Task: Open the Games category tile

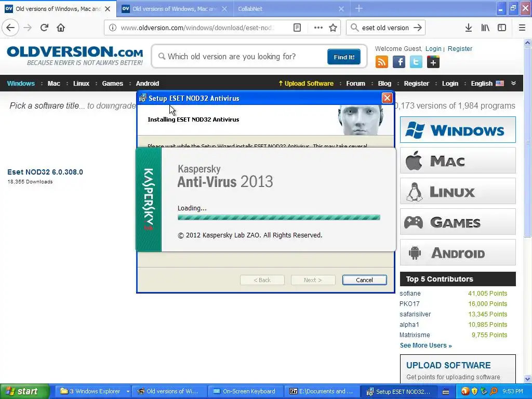Action: click(458, 222)
